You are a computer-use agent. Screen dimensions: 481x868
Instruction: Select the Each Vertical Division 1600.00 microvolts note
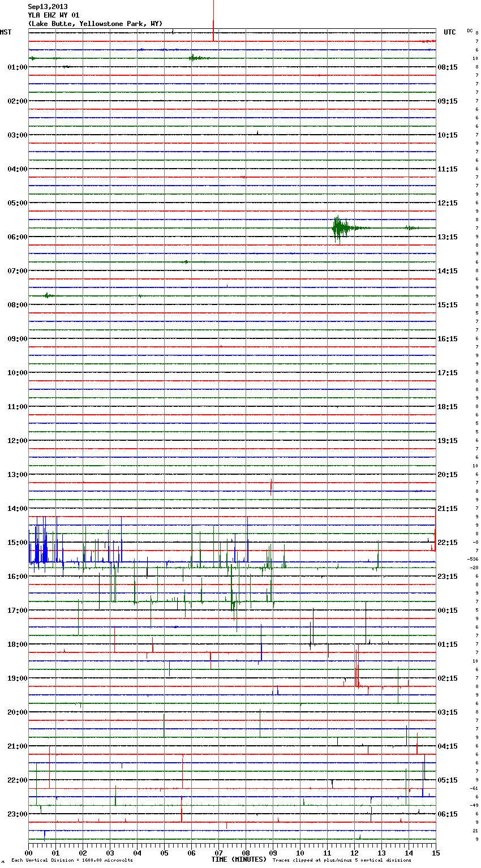point(72,860)
